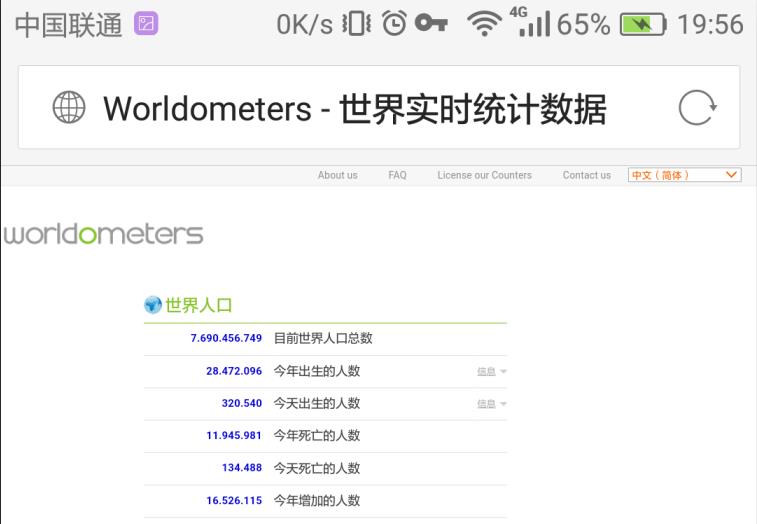Click the 7.690.456.749 population counter
The width and height of the screenshot is (757, 524).
tap(226, 338)
